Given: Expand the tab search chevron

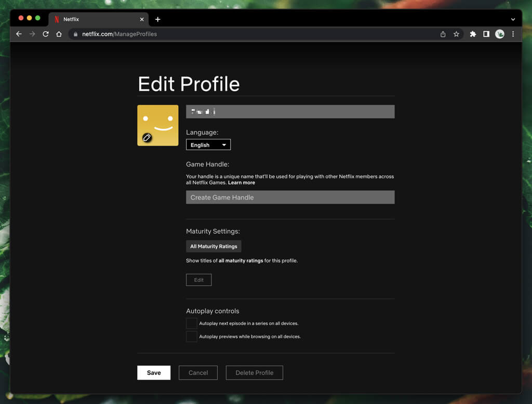Looking at the screenshot, I should (513, 20).
